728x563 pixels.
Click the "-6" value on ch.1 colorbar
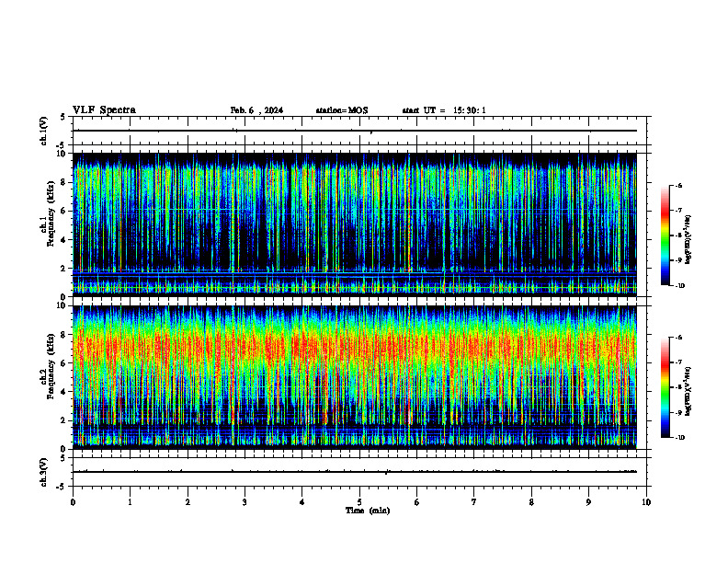click(x=678, y=185)
